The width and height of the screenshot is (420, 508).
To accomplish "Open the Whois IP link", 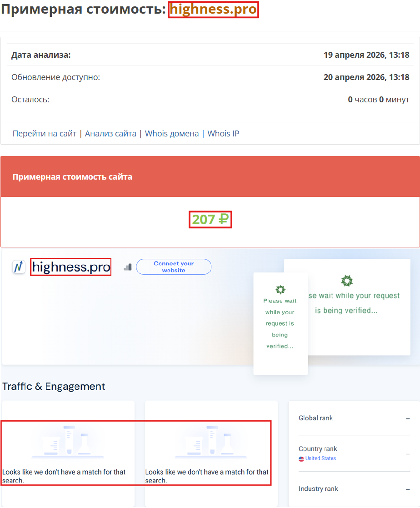I will pos(223,133).
